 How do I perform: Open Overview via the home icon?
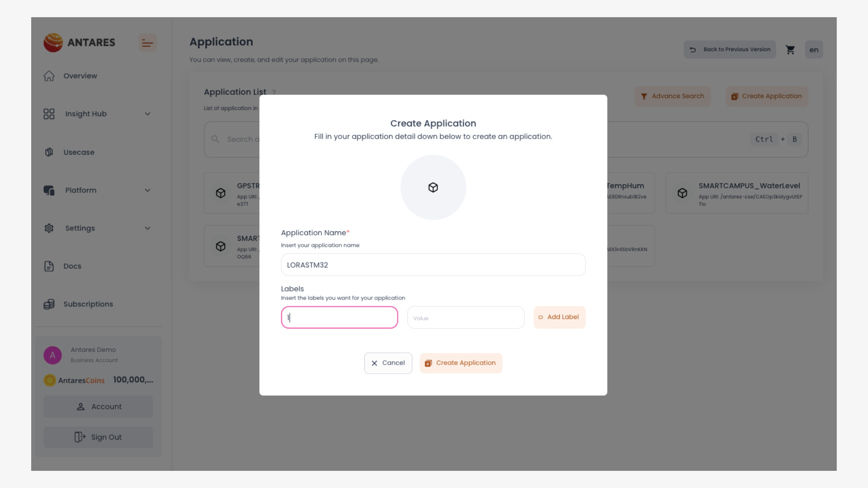[x=49, y=76]
